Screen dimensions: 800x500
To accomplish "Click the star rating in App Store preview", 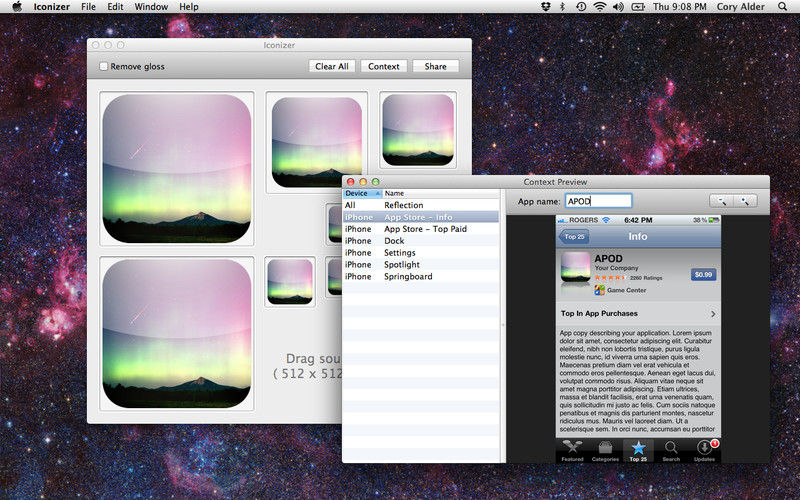I will coord(610,278).
